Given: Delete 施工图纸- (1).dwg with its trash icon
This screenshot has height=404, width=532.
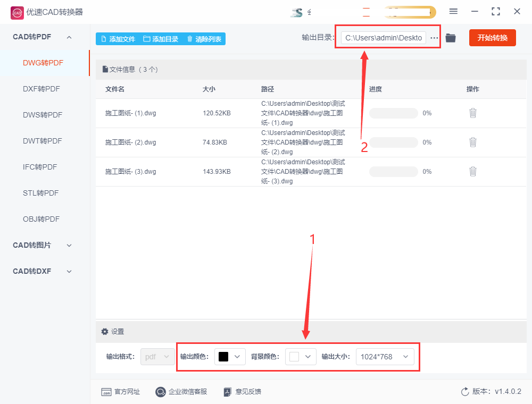Looking at the screenshot, I should tap(472, 113).
